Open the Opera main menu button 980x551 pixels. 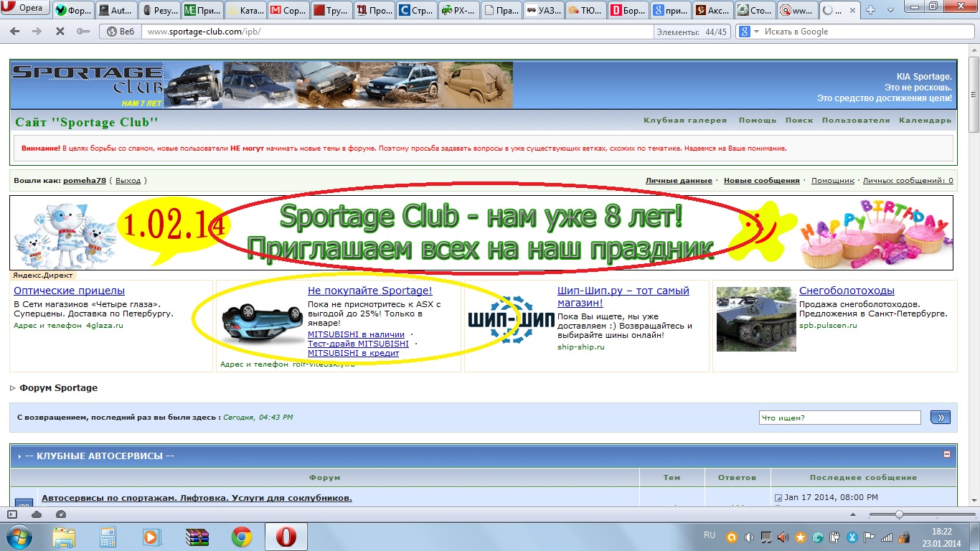(x=25, y=9)
